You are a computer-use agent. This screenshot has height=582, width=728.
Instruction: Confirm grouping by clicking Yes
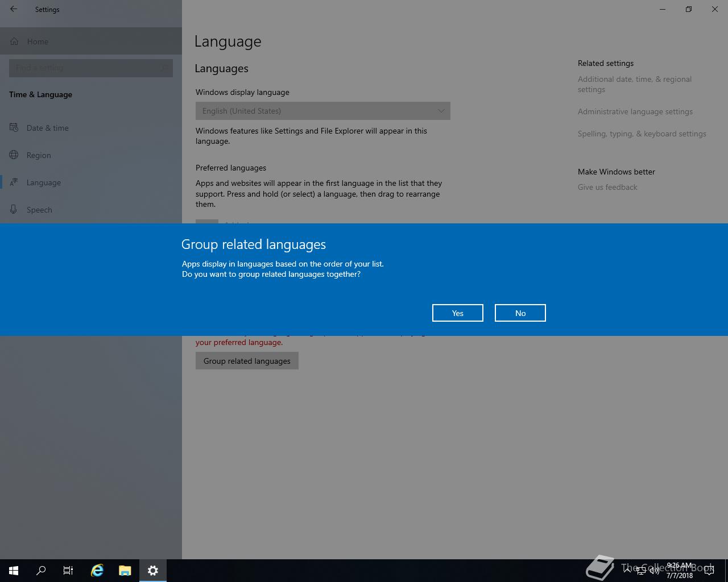pos(458,313)
